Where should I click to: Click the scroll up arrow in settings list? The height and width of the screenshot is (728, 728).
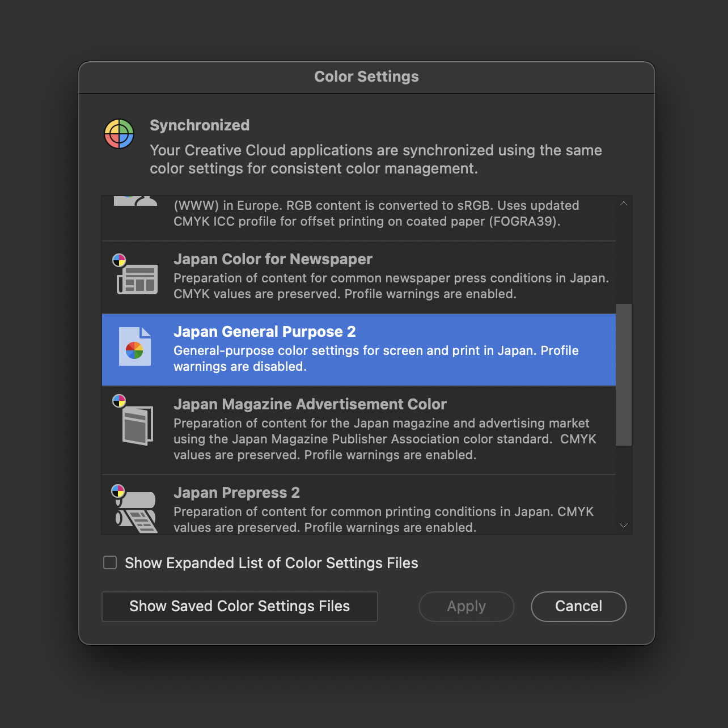tap(624, 204)
